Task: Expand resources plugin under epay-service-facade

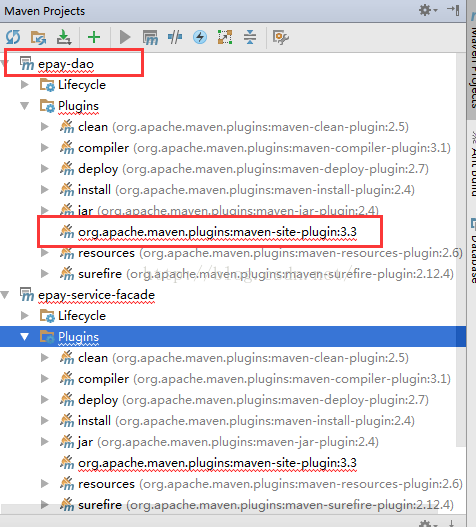Action: (x=45, y=483)
